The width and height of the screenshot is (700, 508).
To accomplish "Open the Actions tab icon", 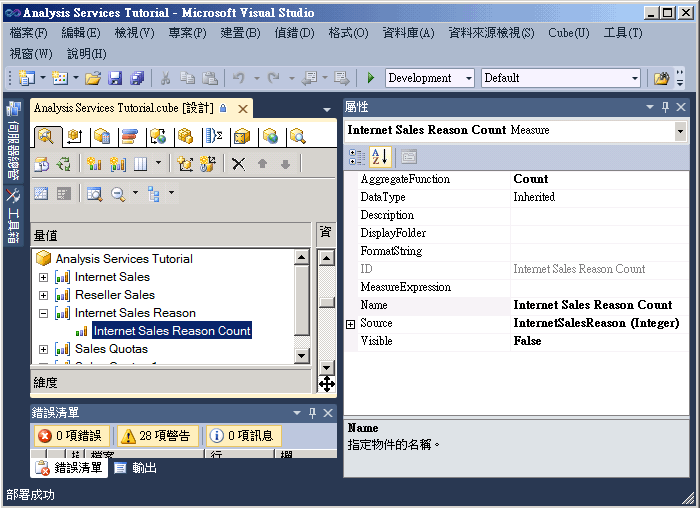I will pos(158,136).
